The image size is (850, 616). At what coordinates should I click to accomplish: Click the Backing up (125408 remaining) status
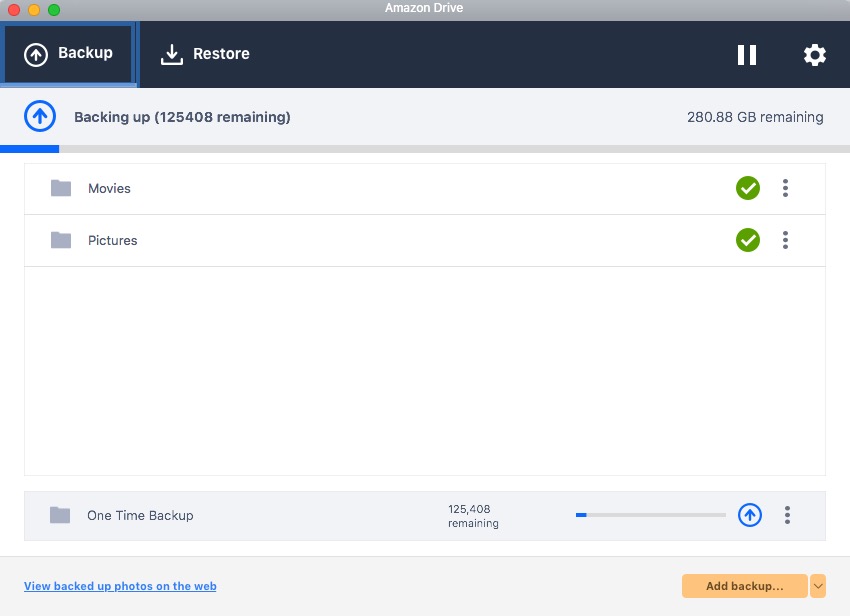(182, 117)
